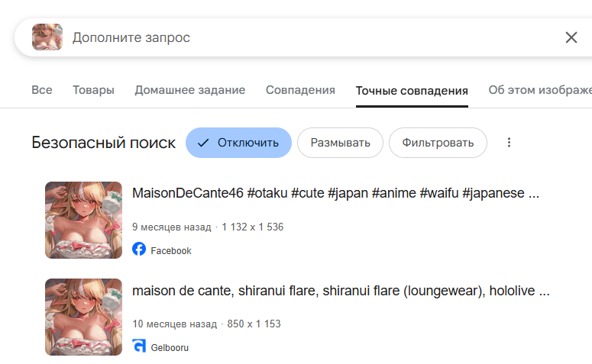Click the Дополните запрос search field
The width and height of the screenshot is (592, 364).
click(x=306, y=37)
